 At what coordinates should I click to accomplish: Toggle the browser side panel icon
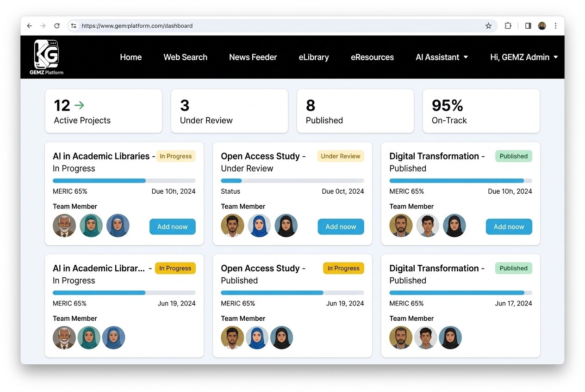coord(528,26)
